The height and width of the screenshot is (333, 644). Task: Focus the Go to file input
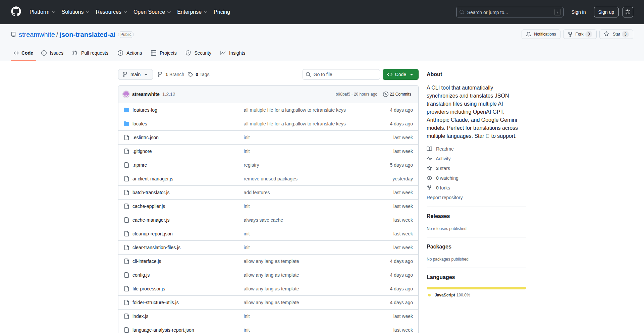tap(341, 74)
